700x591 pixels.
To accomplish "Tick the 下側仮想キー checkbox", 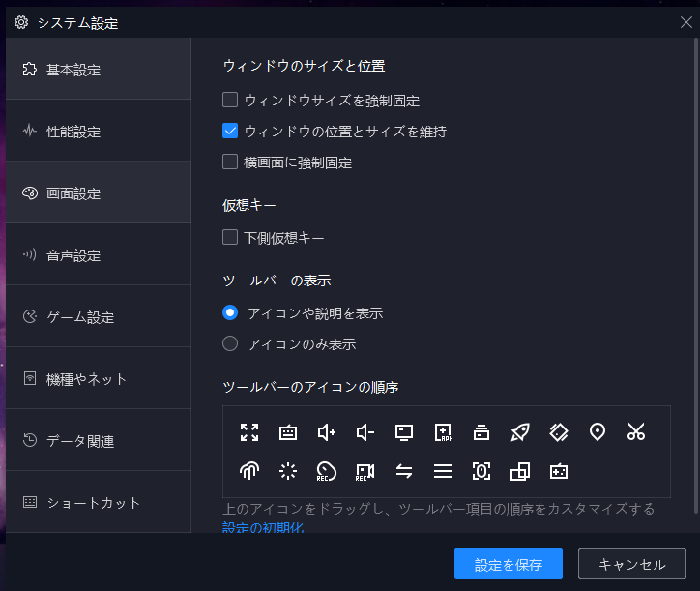I will [x=230, y=237].
